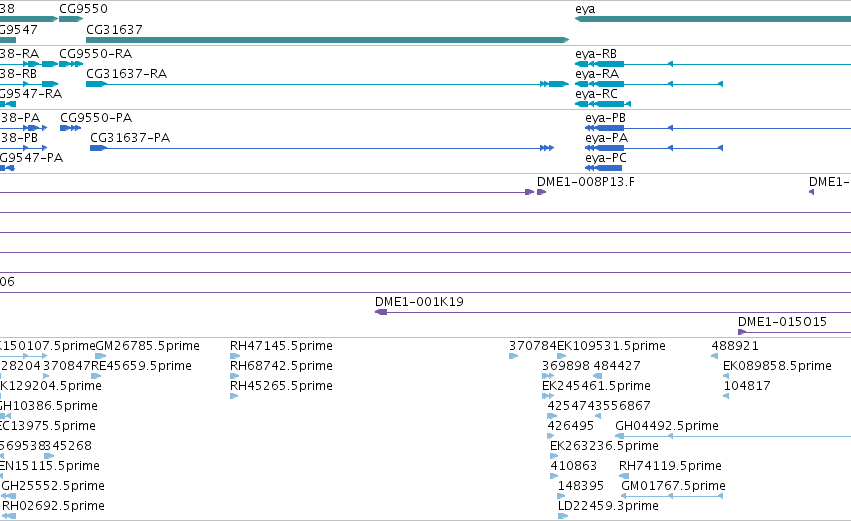Click the eya-PC protein feature
The width and height of the screenshot is (851, 521).
(603, 168)
